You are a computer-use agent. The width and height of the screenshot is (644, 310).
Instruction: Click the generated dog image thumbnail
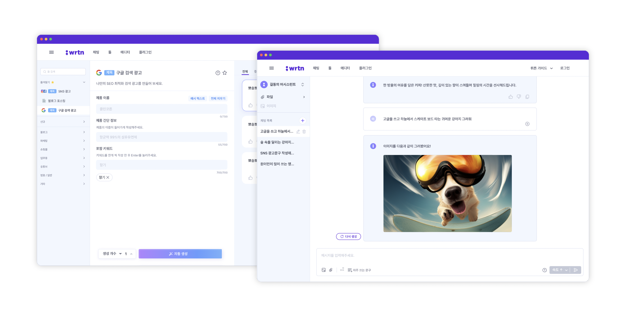click(447, 194)
